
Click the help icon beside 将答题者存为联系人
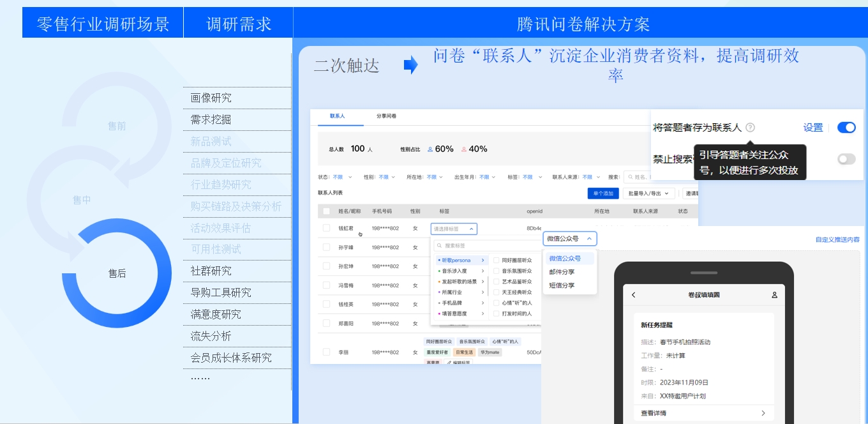pos(750,128)
